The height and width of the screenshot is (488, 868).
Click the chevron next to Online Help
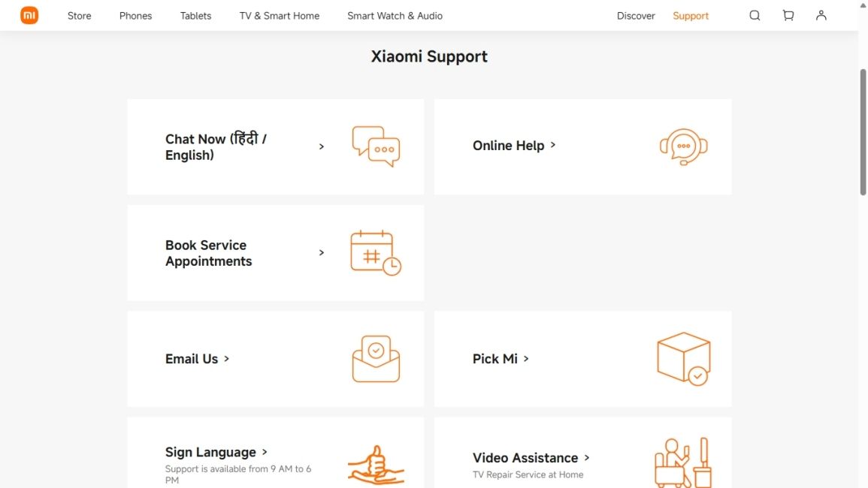(x=552, y=145)
